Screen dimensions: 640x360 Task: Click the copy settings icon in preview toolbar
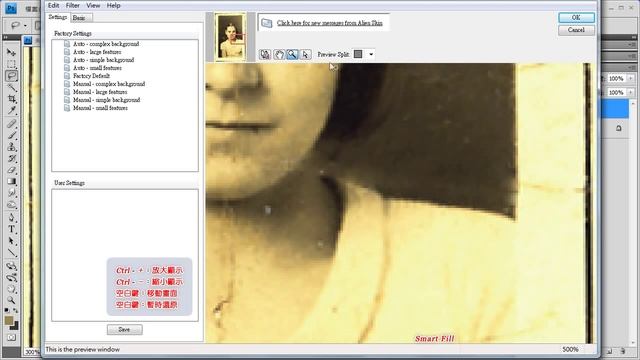pos(265,54)
